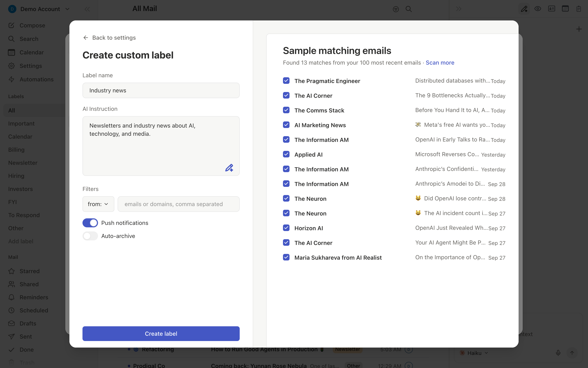Click the emails or domains filter field
The width and height of the screenshot is (588, 368).
179,204
